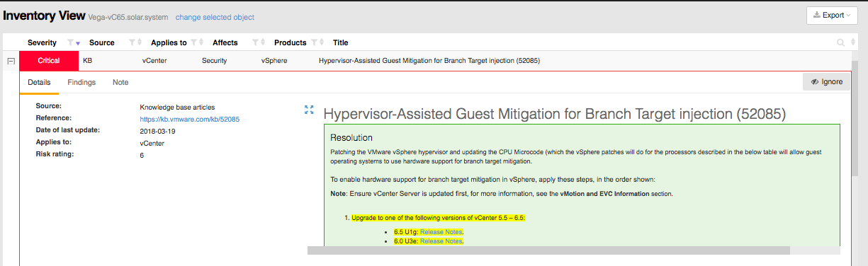
Task: Click the highlighted Upgrade to vCenter step text
Action: [x=439, y=218]
